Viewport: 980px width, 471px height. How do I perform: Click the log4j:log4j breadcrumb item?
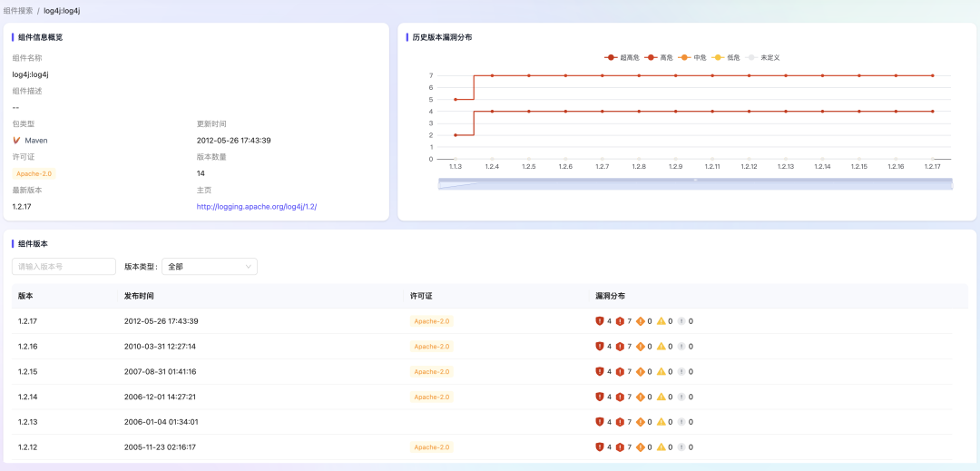pyautogui.click(x=62, y=11)
